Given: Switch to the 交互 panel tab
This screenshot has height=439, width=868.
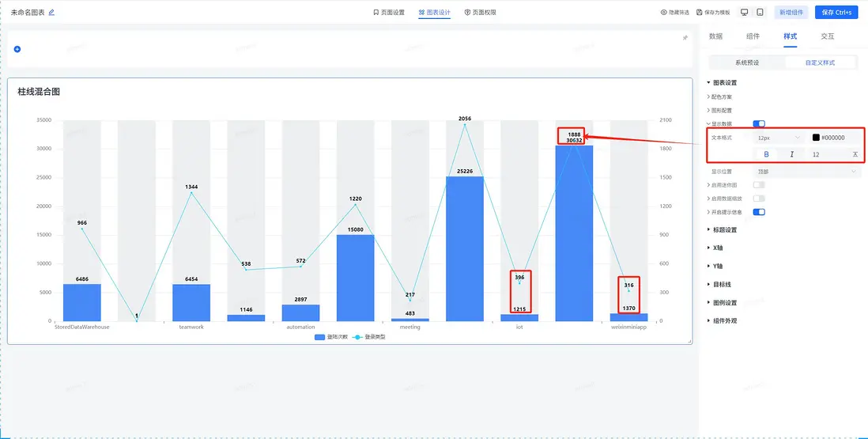Looking at the screenshot, I should pyautogui.click(x=827, y=36).
